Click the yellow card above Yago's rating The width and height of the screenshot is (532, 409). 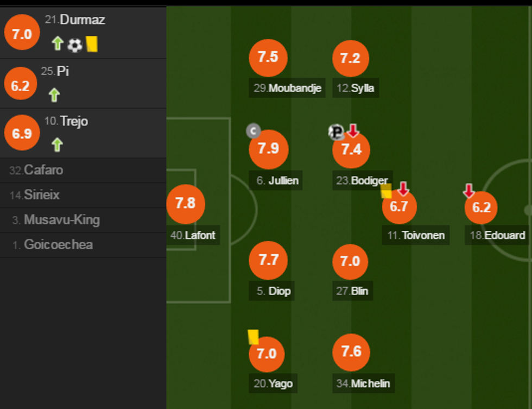point(253,337)
